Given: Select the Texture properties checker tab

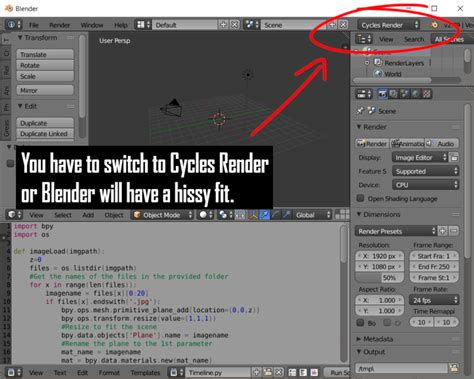Looking at the screenshot, I should 426,94.
